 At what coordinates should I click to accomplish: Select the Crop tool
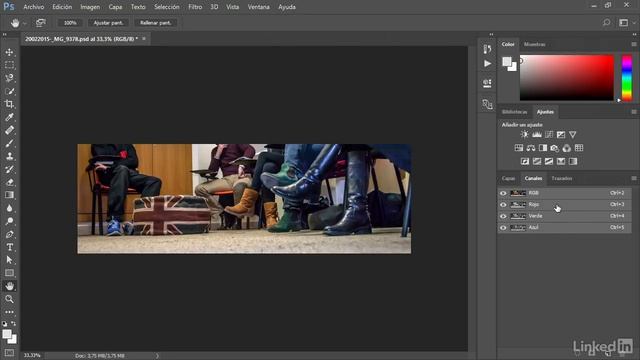point(9,104)
